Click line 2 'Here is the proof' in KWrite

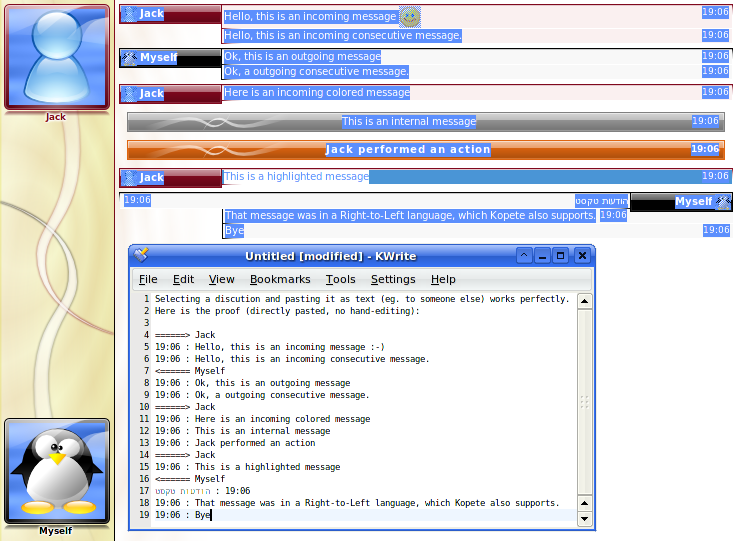[x=287, y=311]
